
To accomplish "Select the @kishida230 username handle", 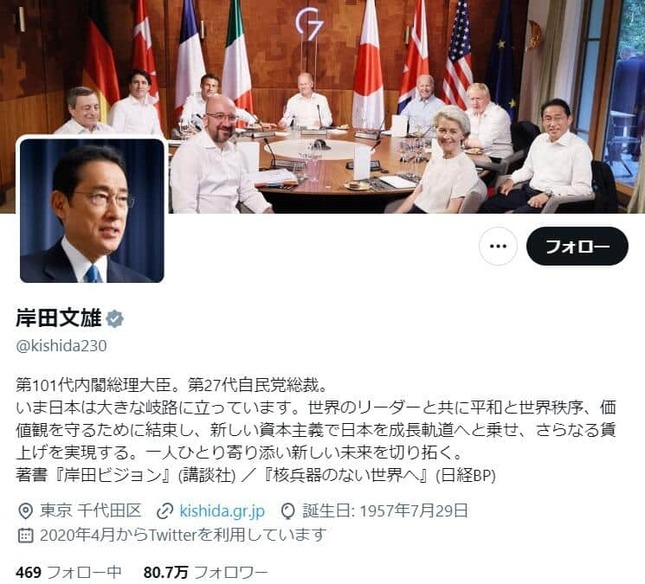I will pos(61,346).
